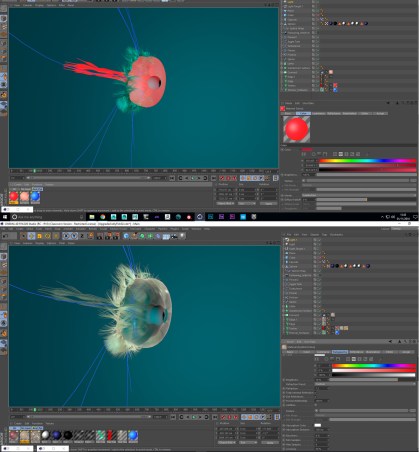Toggle enable checkmark of Light.1 row, lower Object Manager
This screenshot has height=452, width=419.
320,240
